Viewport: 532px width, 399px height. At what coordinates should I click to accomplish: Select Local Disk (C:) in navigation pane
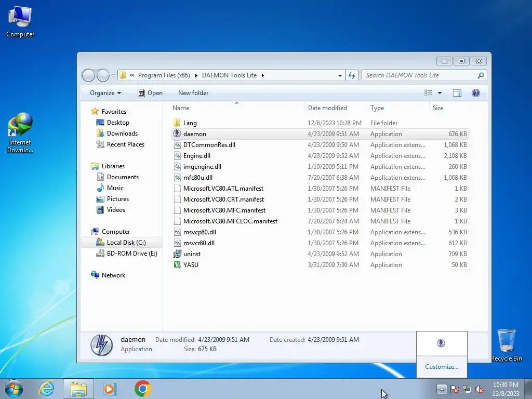(x=121, y=242)
